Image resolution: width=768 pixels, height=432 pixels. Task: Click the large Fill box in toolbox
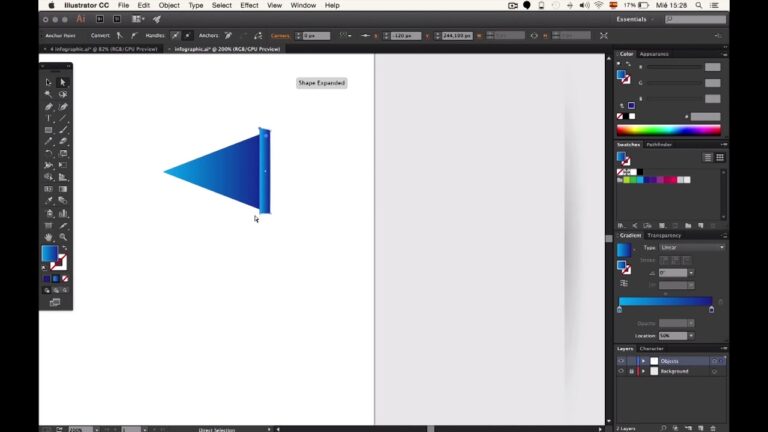49,253
